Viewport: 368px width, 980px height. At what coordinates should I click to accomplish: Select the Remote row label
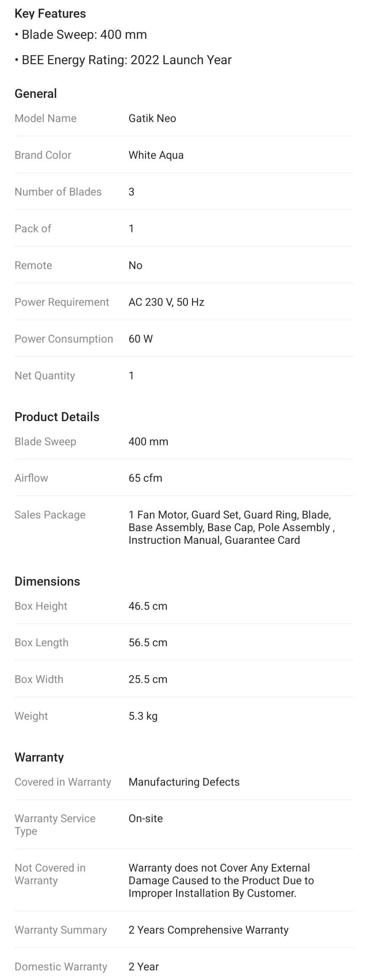pyautogui.click(x=33, y=265)
